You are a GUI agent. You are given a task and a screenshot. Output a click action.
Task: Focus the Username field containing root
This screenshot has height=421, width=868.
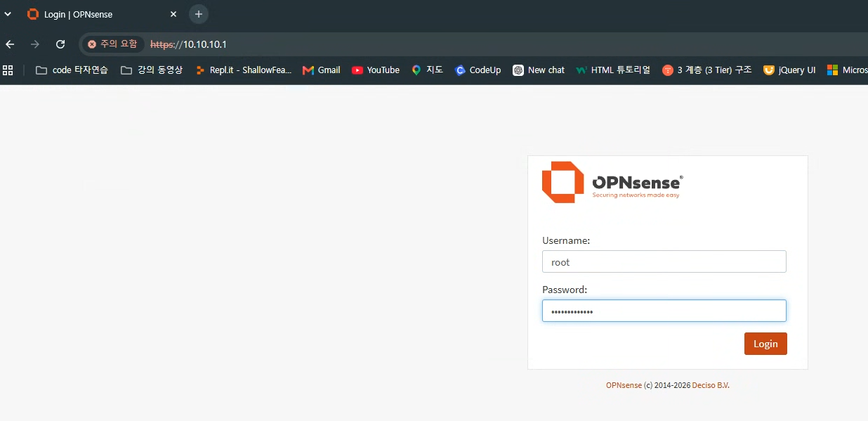click(x=664, y=261)
